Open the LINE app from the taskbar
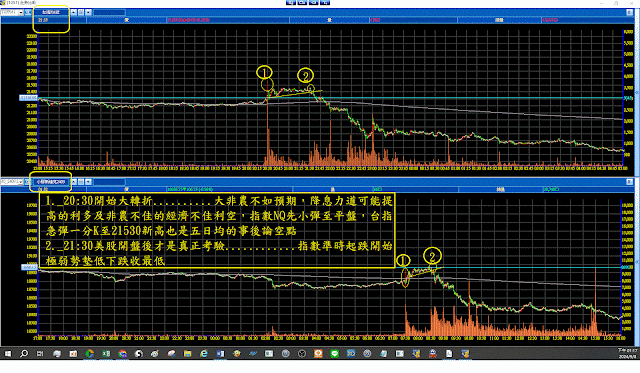640x373 pixels. point(334,354)
